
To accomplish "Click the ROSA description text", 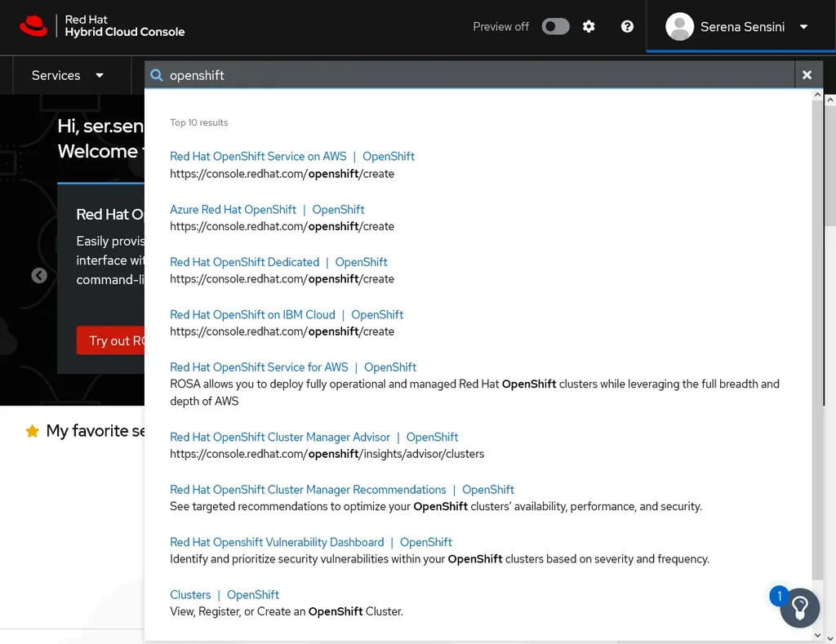I will 474,393.
